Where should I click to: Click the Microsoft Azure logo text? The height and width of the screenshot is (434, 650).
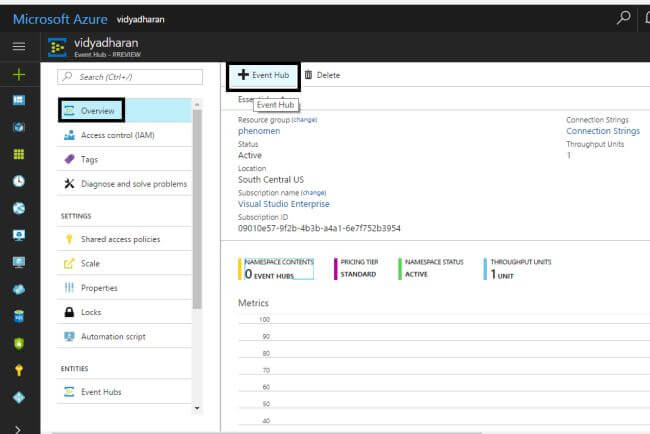click(60, 19)
